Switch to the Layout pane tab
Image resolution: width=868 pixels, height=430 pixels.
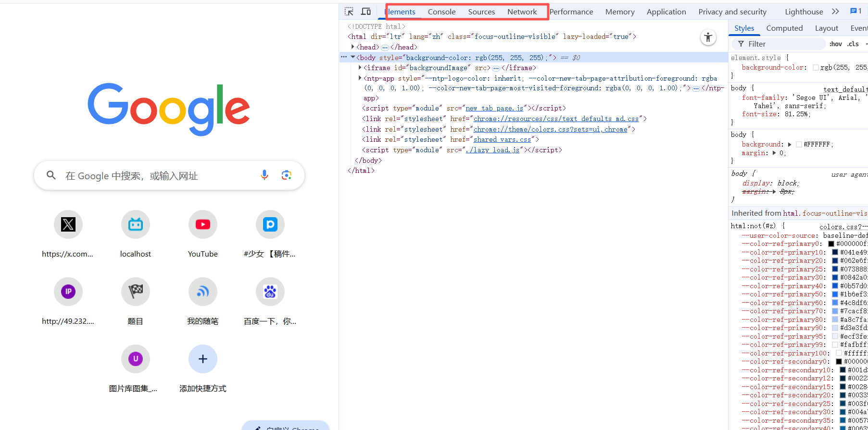tap(827, 28)
